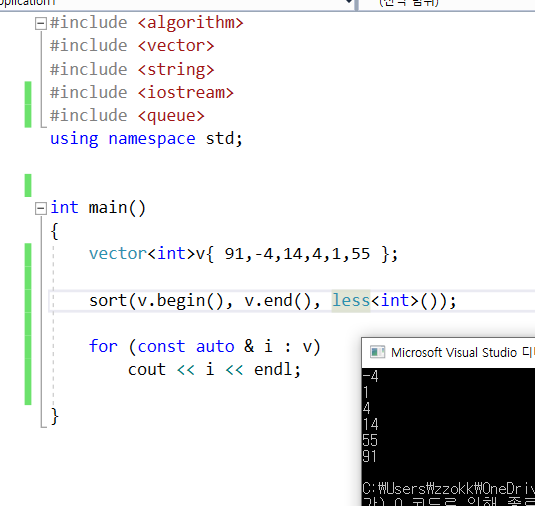Select the Microsoft Visual Studio console title bar

click(448, 353)
